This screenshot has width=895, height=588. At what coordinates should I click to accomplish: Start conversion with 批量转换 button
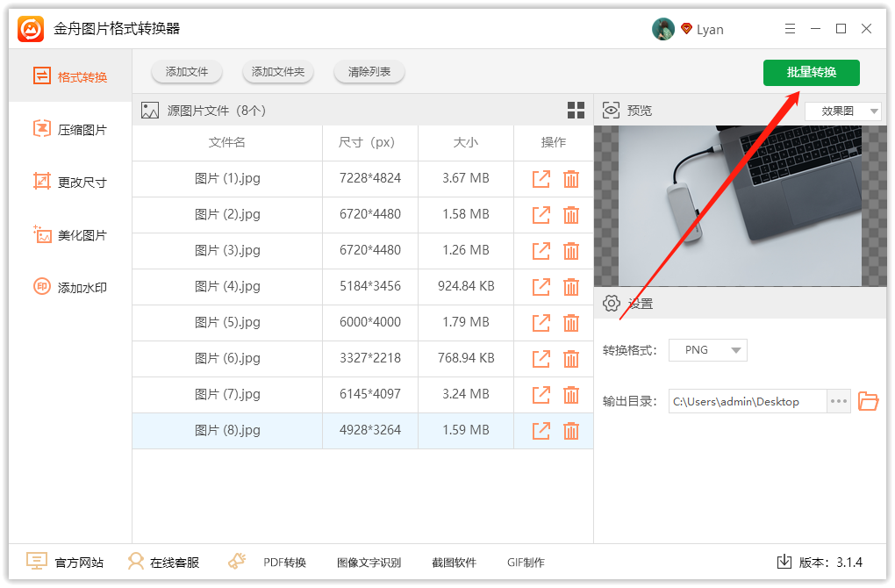click(x=811, y=73)
